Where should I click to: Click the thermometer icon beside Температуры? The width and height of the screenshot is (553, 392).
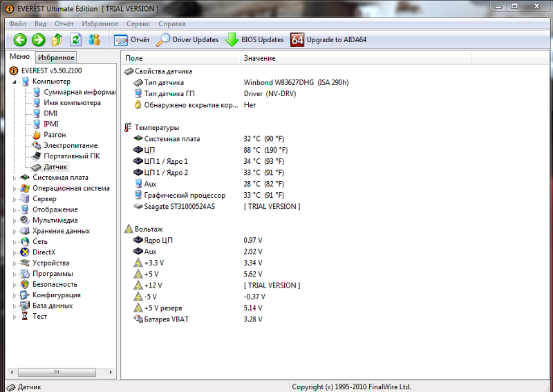pyautogui.click(x=129, y=127)
